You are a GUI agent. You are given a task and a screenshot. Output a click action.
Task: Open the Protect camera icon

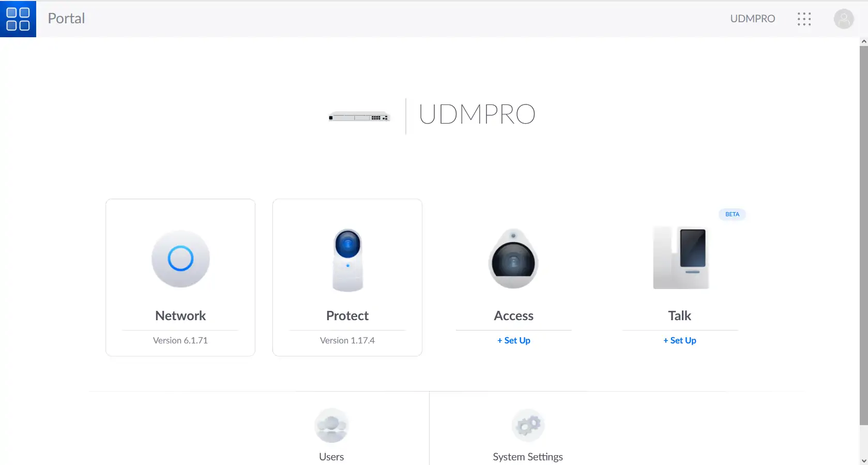tap(347, 260)
